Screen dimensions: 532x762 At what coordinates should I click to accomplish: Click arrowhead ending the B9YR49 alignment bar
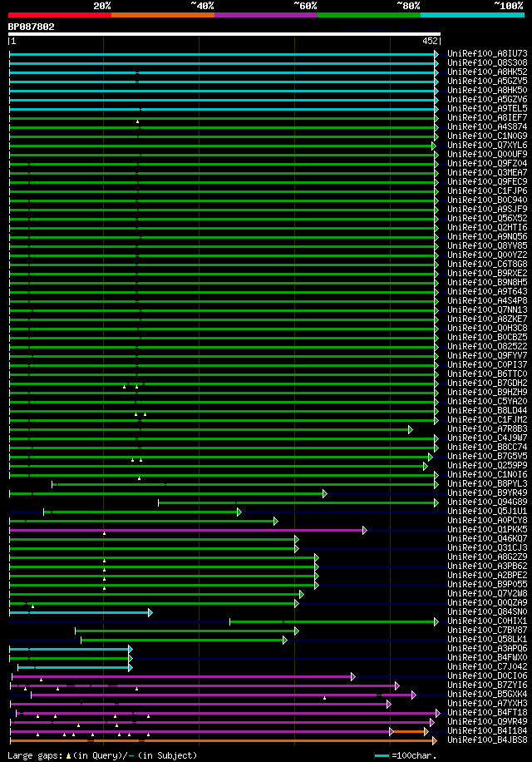pos(325,494)
